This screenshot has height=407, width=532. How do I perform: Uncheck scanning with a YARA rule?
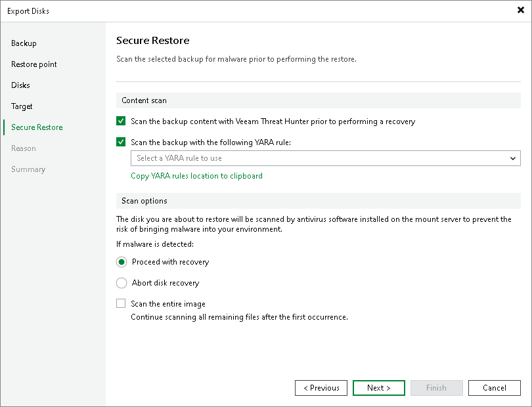click(x=120, y=142)
